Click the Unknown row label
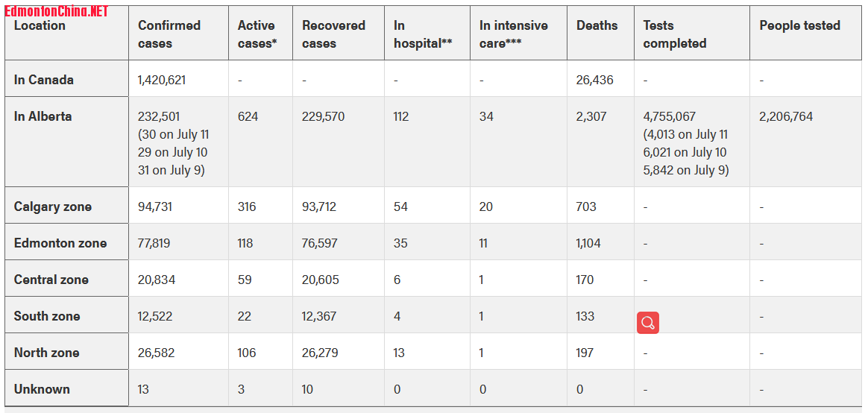 tap(42, 389)
